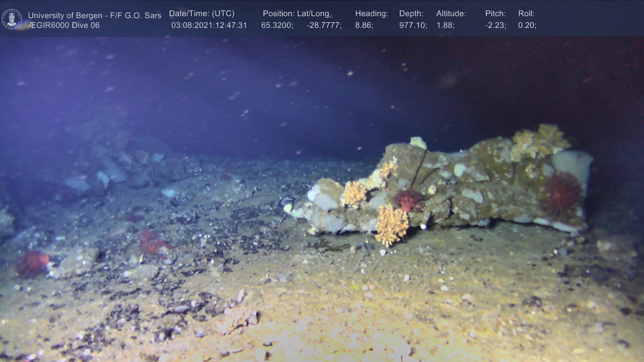Select the timestamp 03:08:2021:12:47:31 value

tap(209, 25)
